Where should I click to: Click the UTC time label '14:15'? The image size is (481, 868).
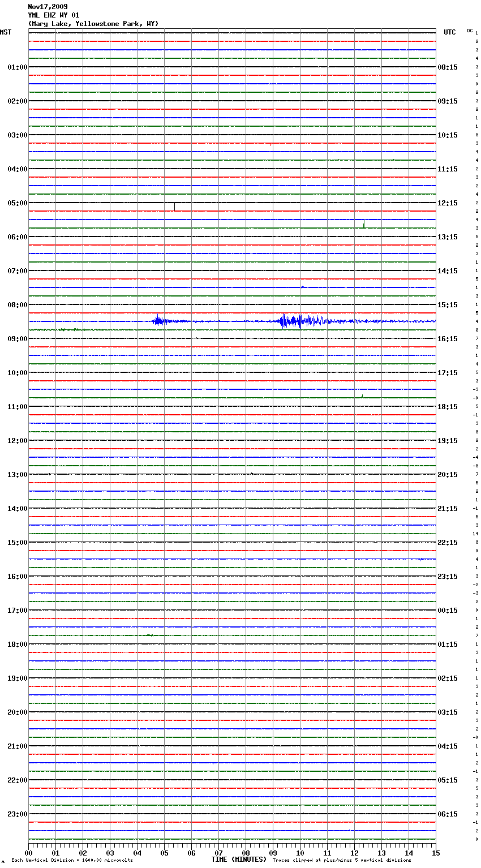coord(448,271)
